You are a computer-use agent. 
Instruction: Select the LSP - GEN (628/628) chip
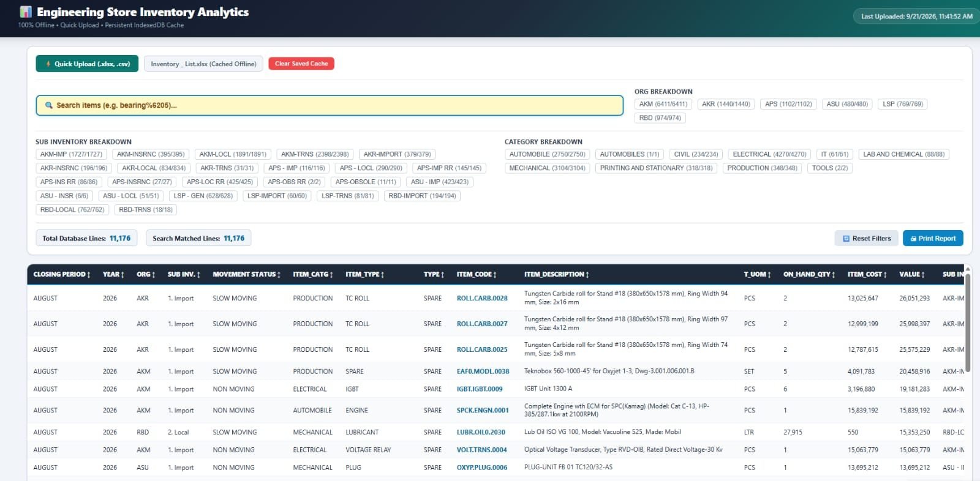point(203,196)
